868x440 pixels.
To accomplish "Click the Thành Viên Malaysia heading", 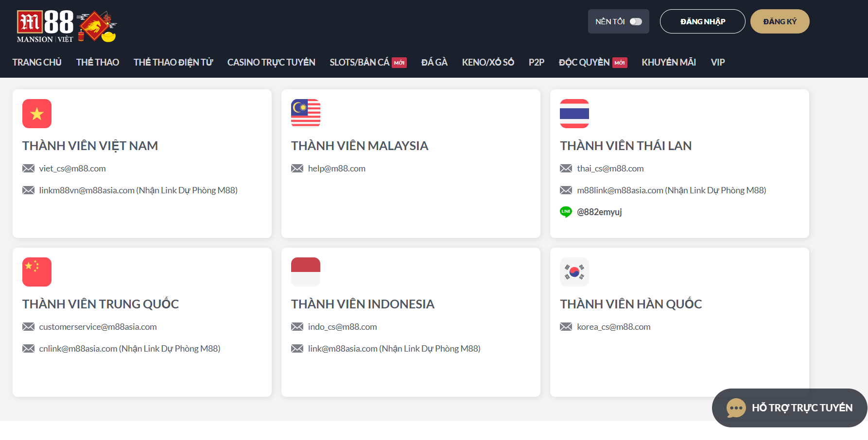I will tap(360, 146).
